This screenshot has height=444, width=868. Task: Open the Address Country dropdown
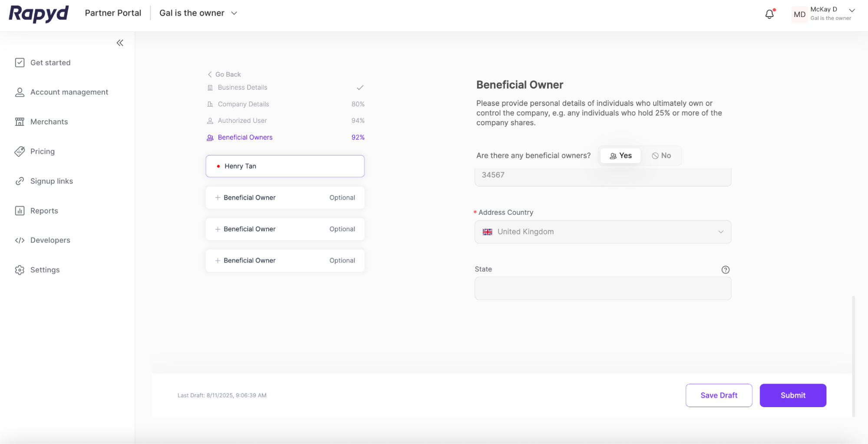602,232
